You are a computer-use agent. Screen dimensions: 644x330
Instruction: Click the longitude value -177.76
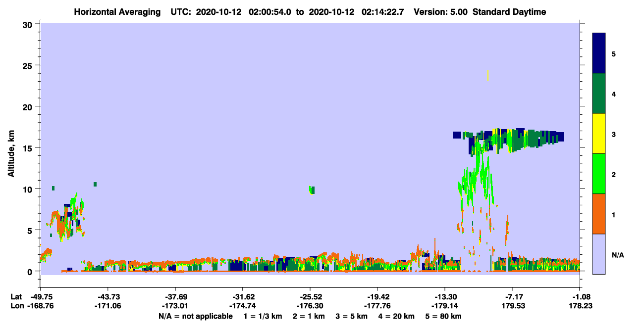(x=377, y=306)
